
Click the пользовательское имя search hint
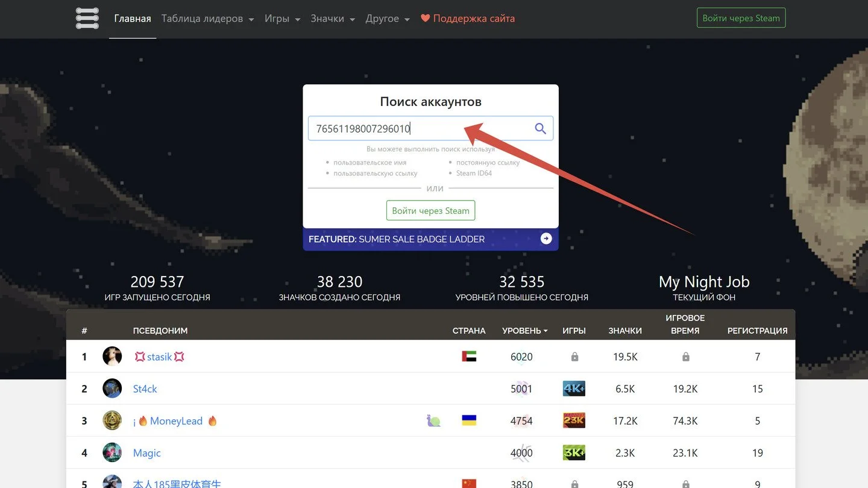370,163
